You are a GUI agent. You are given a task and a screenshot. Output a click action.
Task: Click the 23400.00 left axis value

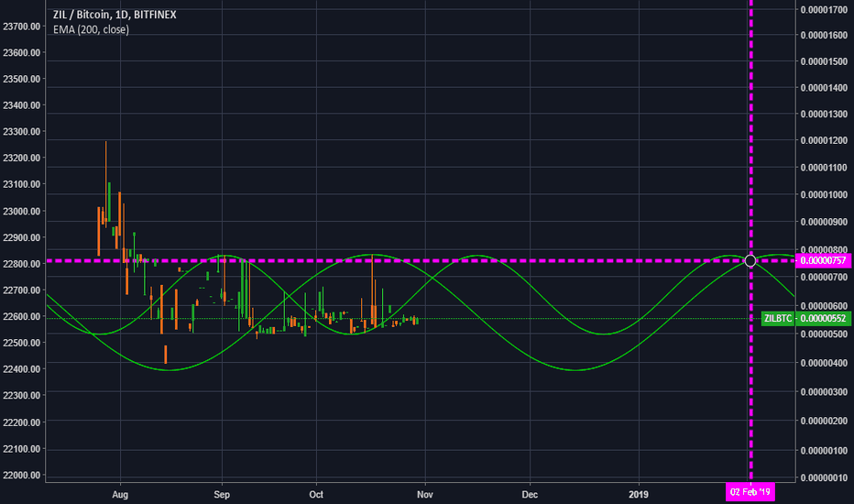pos(21,105)
